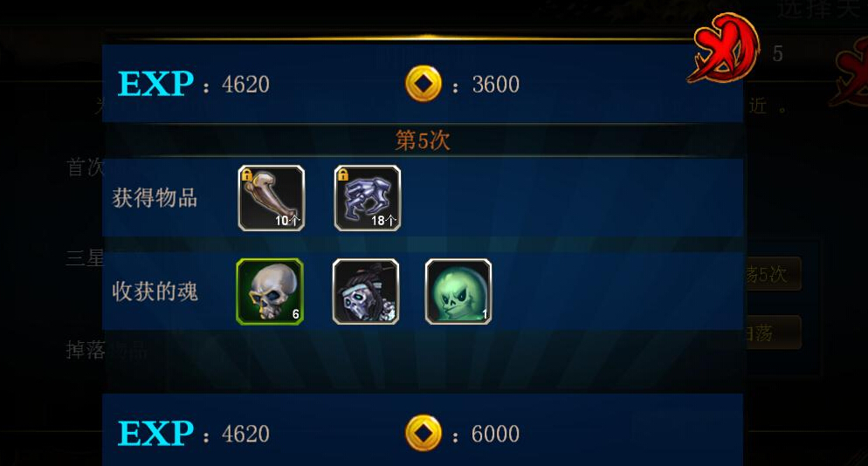Select the green ghost soul with count 1
868x466 pixels.
(x=458, y=291)
